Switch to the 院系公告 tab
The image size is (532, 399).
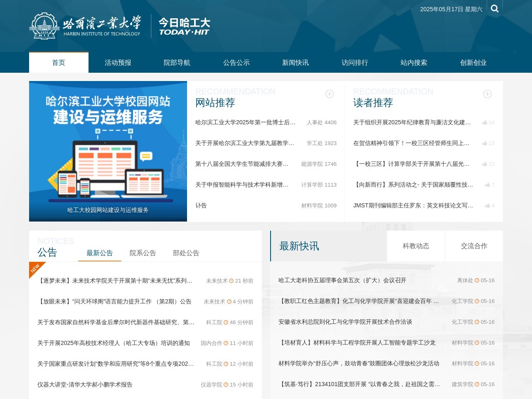coord(143,253)
